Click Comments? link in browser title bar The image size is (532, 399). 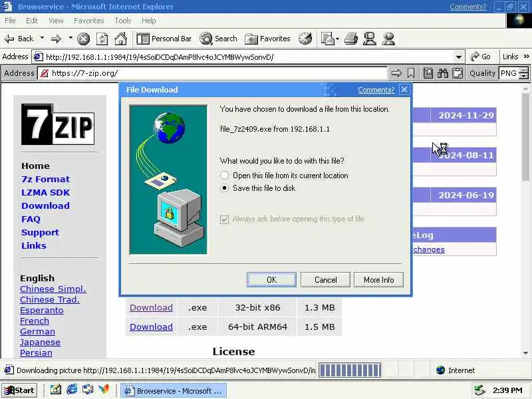coord(468,7)
